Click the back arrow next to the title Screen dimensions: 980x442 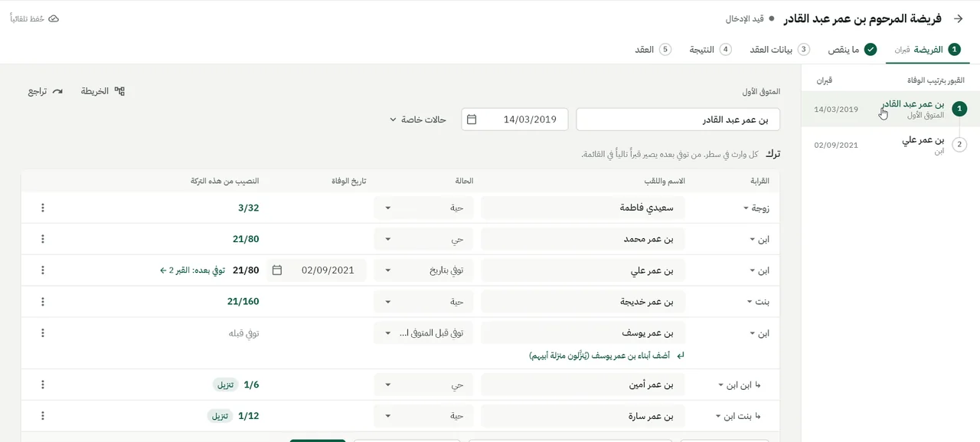tap(957, 18)
